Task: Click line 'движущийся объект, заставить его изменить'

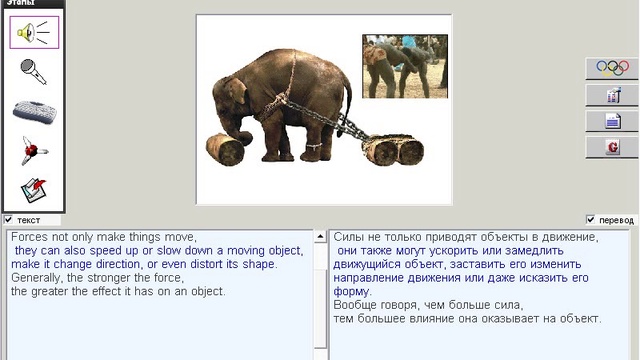Action: [457, 264]
